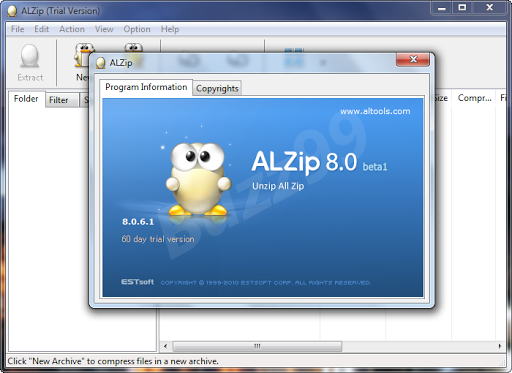Click the '60 day trial version' text
The image size is (512, 373).
(x=158, y=239)
